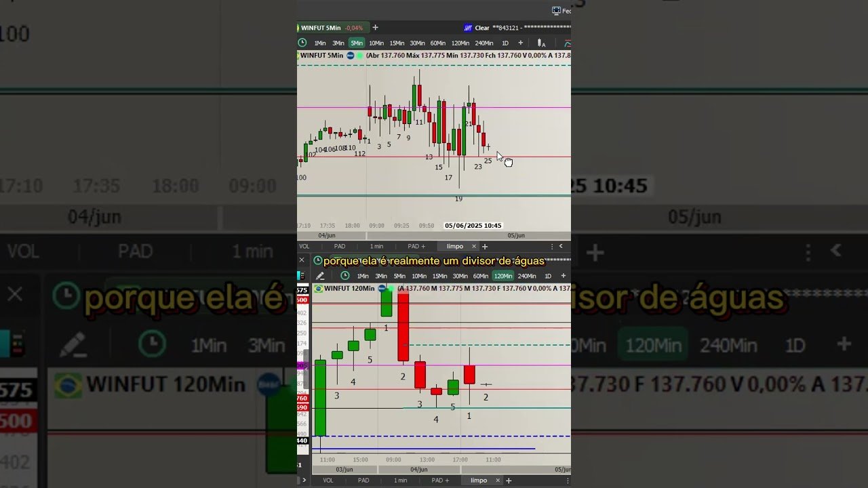Open the PAD tab in the middle tab bar

pos(340,247)
